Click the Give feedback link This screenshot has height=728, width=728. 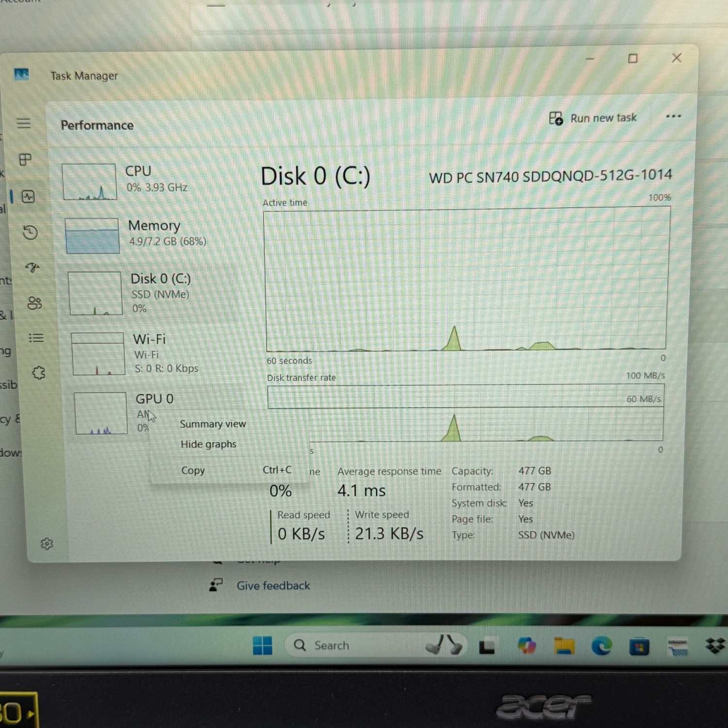tap(273, 586)
